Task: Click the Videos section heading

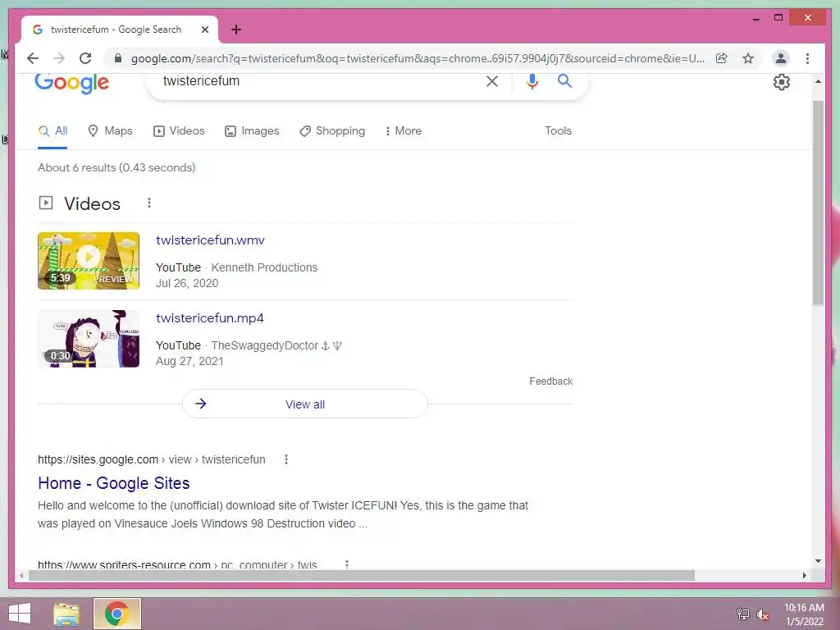Action: (92, 203)
